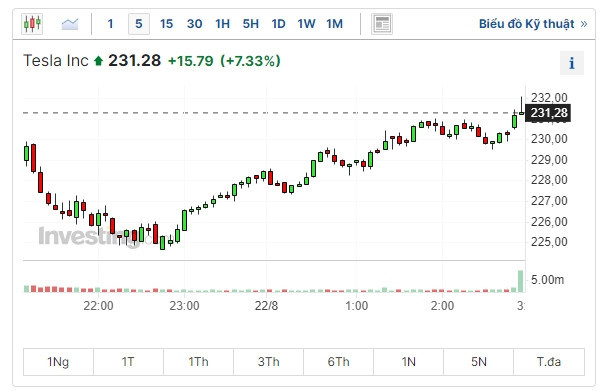
Task: Click the green up arrow beside Tesla Inc
Action: coord(98,61)
